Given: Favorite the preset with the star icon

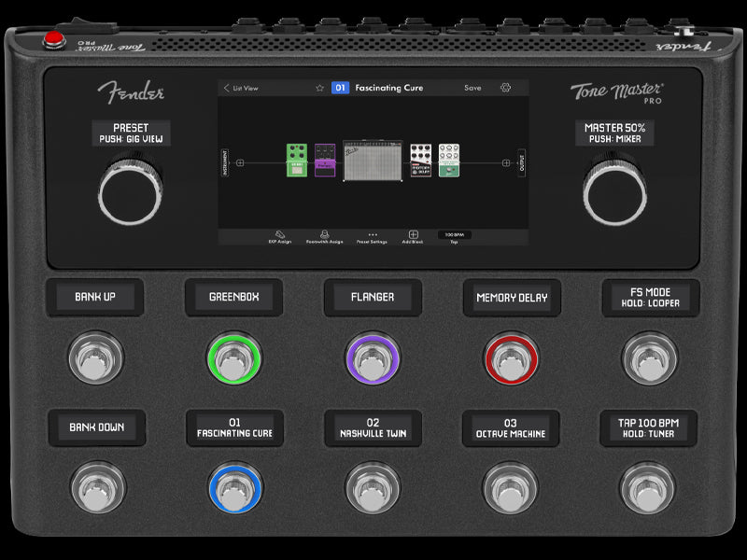Looking at the screenshot, I should [x=319, y=88].
